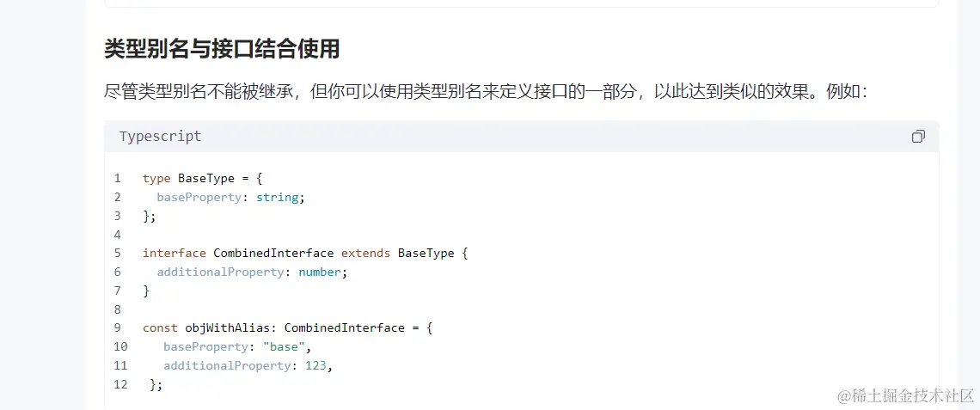Click the number type keyword
The height and width of the screenshot is (410, 980).
(320, 272)
